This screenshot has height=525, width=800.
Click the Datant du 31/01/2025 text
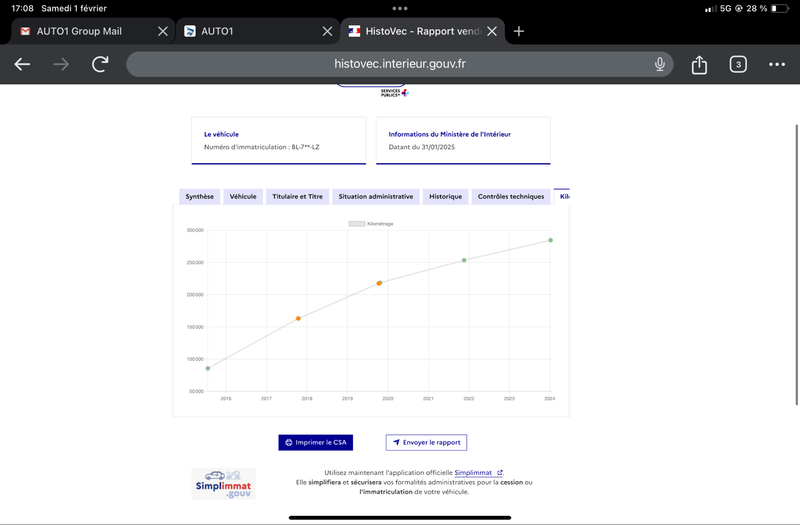pyautogui.click(x=421, y=147)
